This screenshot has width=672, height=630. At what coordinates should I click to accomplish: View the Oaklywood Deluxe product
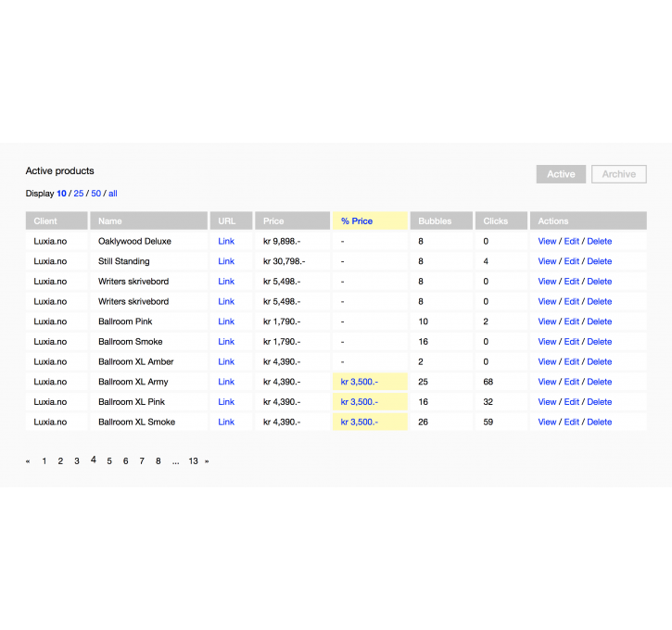[547, 241]
